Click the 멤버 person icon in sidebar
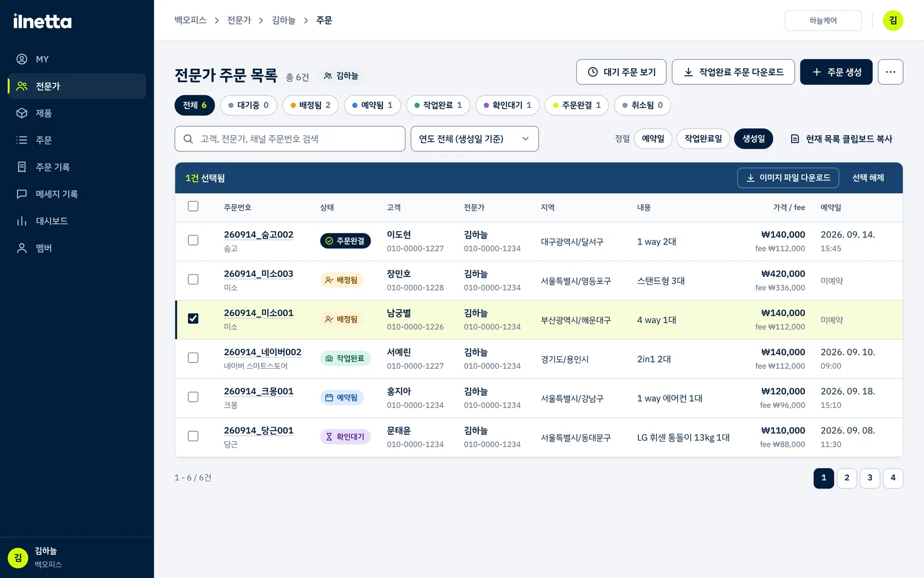The height and width of the screenshot is (578, 924). (x=22, y=248)
